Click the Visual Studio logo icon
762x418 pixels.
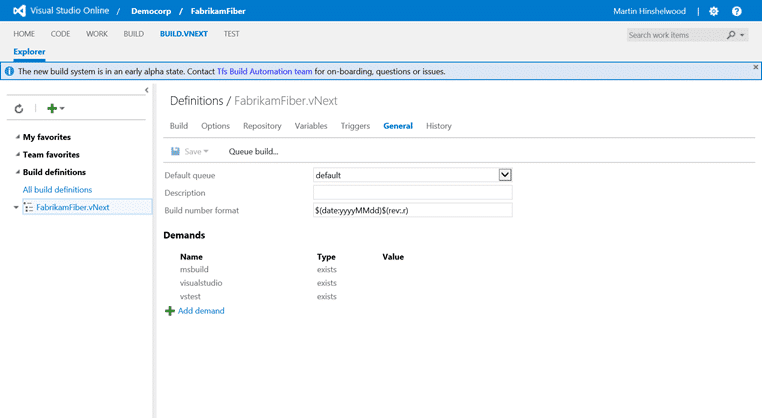[19, 11]
